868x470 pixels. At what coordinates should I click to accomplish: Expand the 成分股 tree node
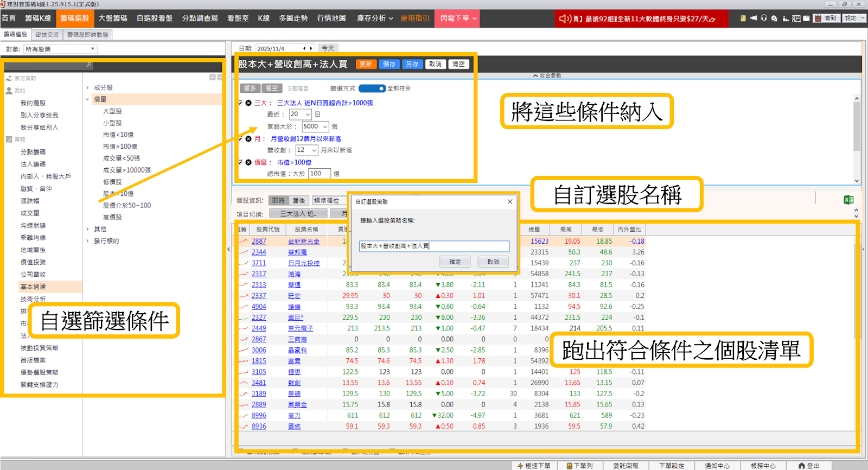pos(87,87)
